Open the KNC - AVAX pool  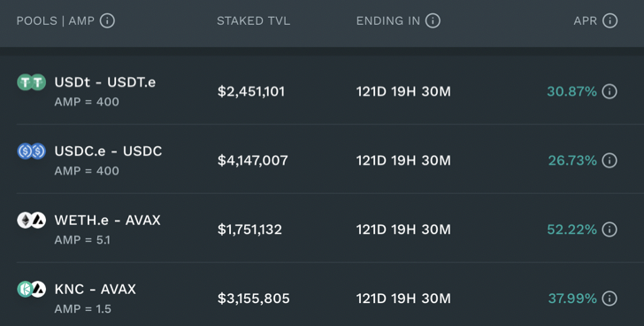pos(96,290)
